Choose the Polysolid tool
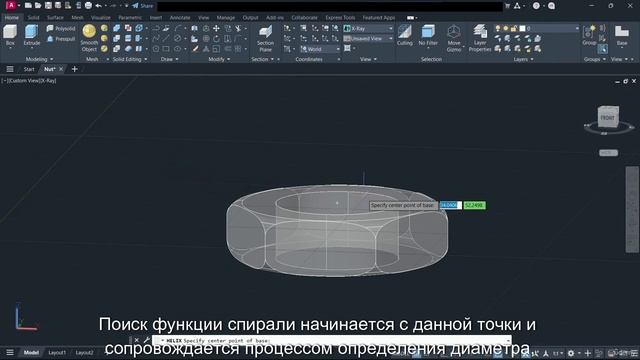The image size is (640, 360). coord(61,29)
